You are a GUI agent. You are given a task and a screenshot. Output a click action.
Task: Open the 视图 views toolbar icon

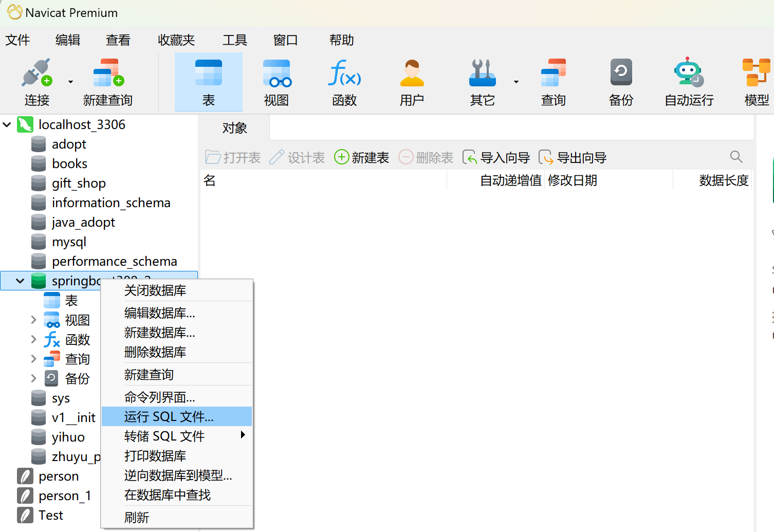coord(277,82)
